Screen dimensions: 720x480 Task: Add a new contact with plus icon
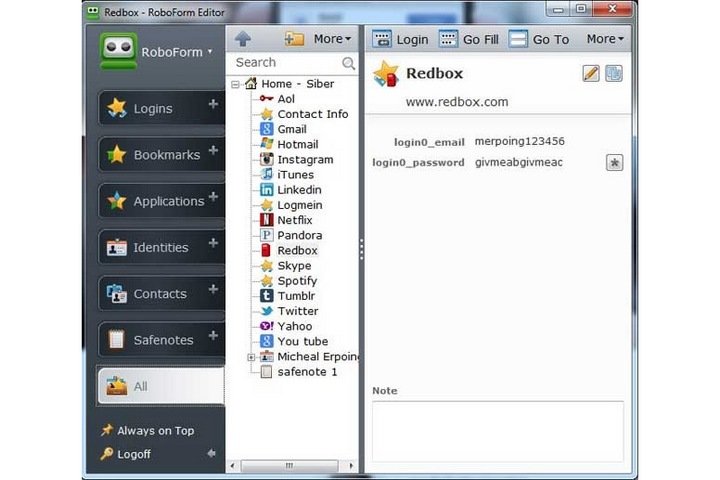tap(213, 289)
